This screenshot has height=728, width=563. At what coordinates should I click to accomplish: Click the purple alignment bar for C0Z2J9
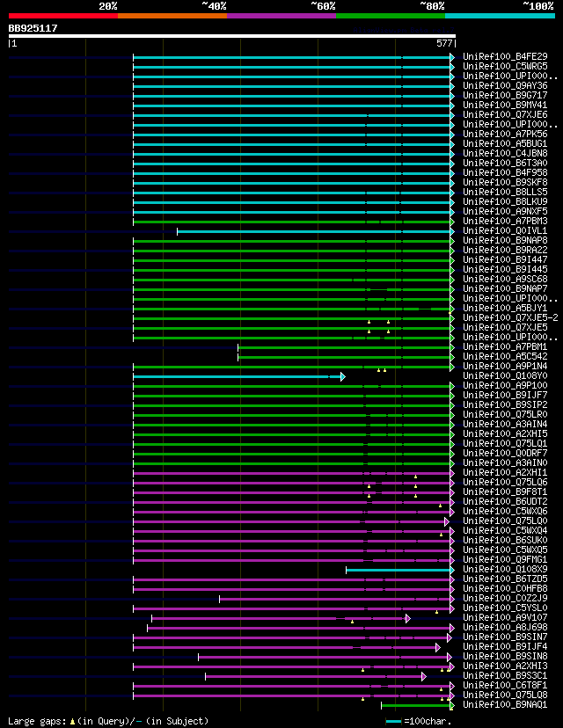pos(334,599)
